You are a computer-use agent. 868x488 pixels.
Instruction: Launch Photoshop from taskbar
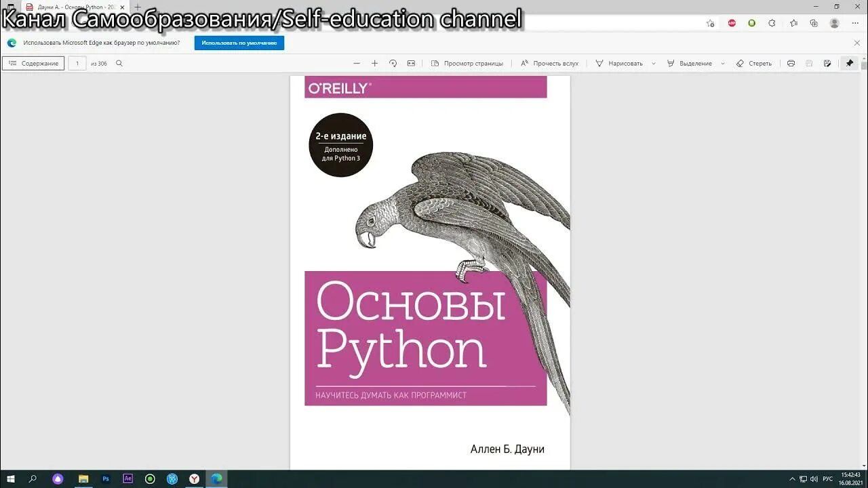click(106, 479)
